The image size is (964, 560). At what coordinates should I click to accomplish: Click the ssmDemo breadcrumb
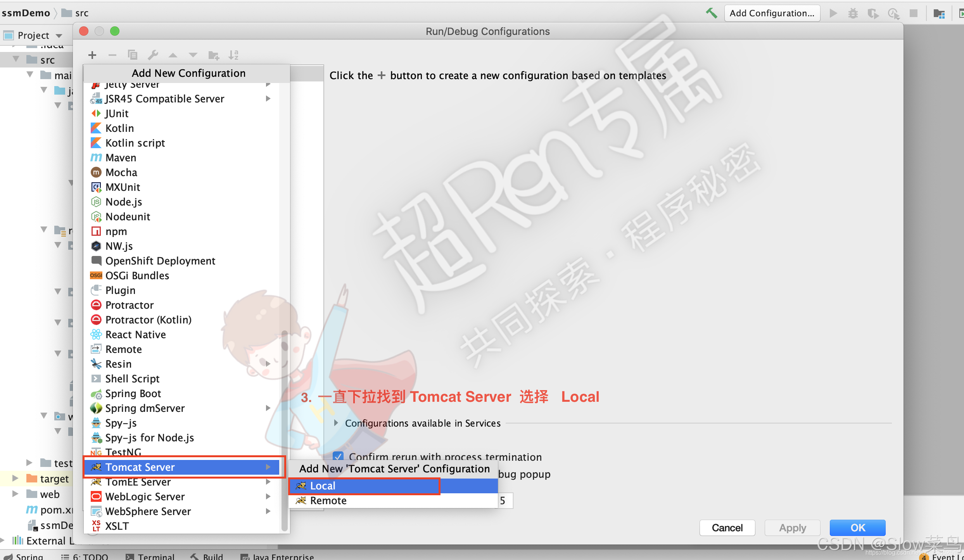(x=26, y=13)
